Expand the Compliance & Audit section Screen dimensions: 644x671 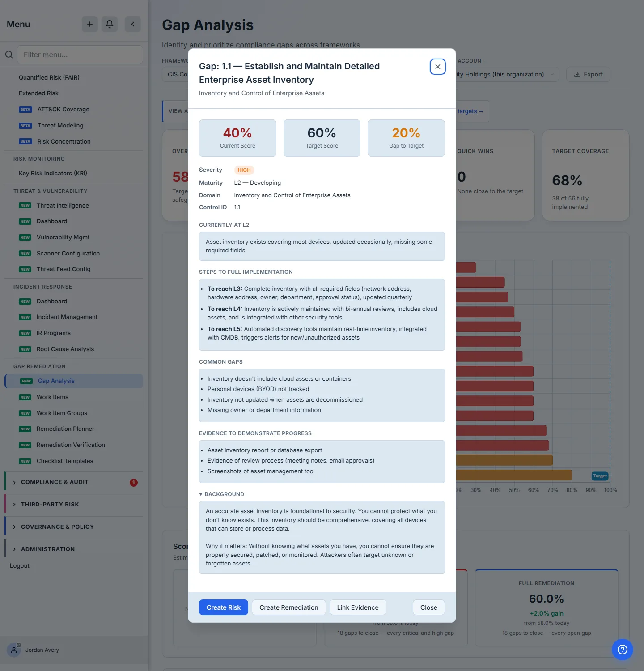[x=74, y=482]
